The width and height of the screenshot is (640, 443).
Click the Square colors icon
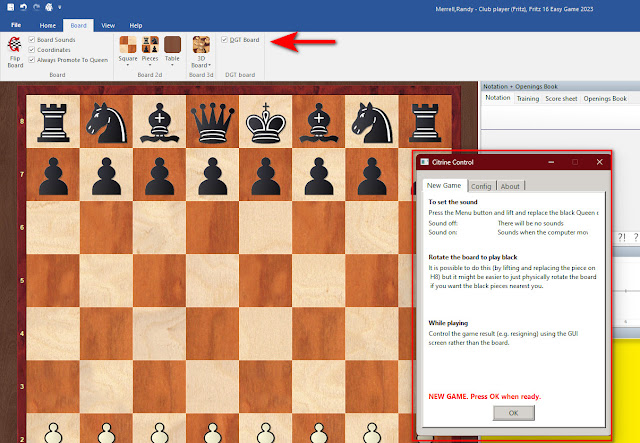coord(128,45)
